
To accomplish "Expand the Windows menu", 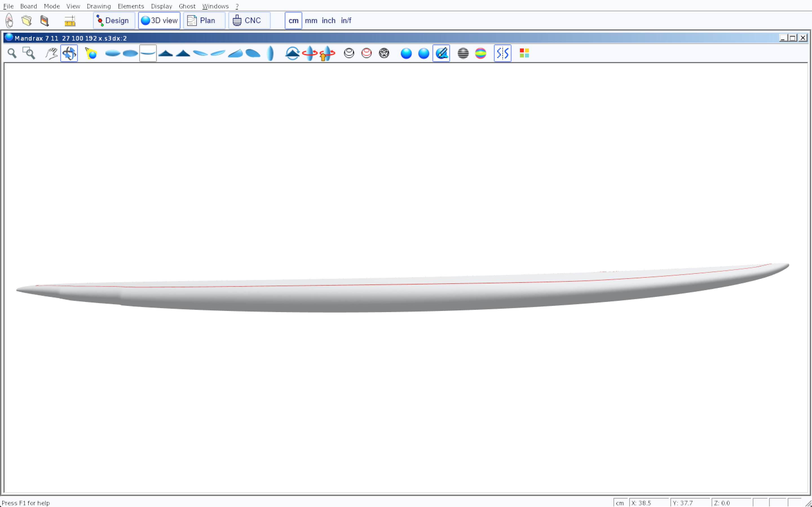I will 215,6.
